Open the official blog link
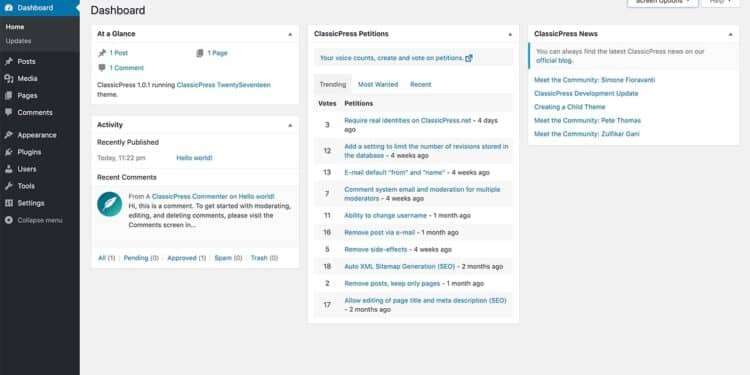Viewport: 750px width, 375px height. 554,61
